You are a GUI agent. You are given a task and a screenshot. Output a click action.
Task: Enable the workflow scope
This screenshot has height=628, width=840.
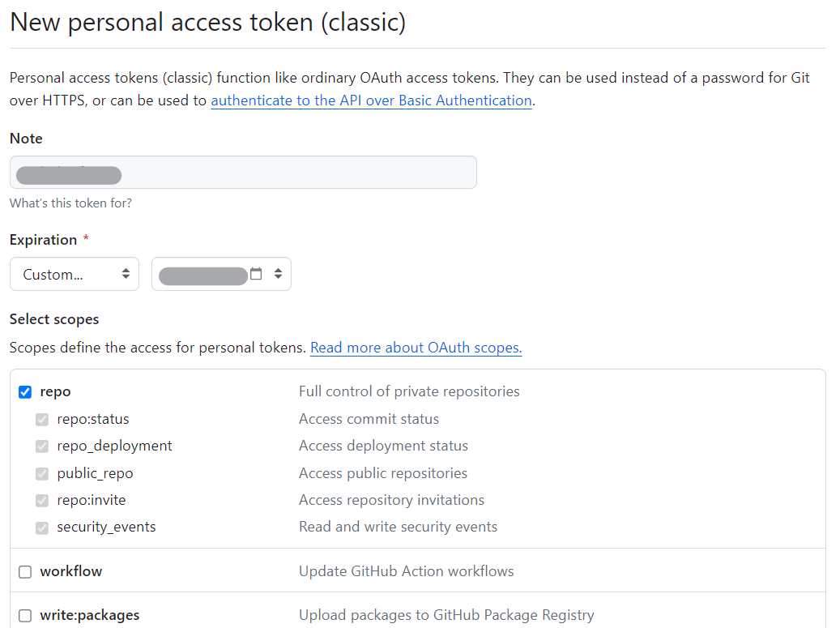point(25,571)
